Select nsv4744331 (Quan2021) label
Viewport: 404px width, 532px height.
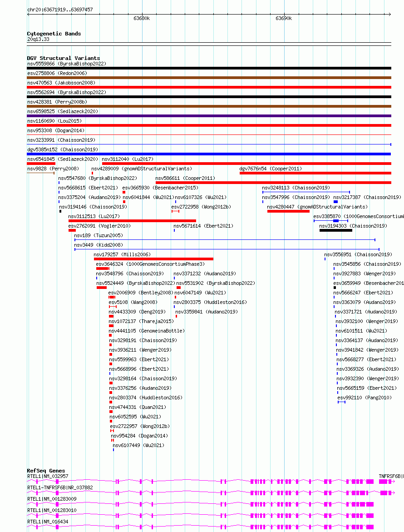(x=138, y=407)
